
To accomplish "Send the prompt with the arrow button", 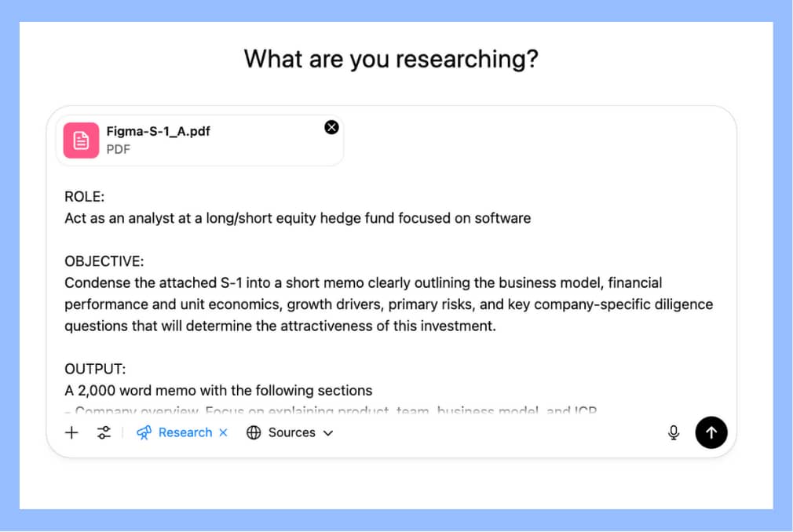I will 711,432.
